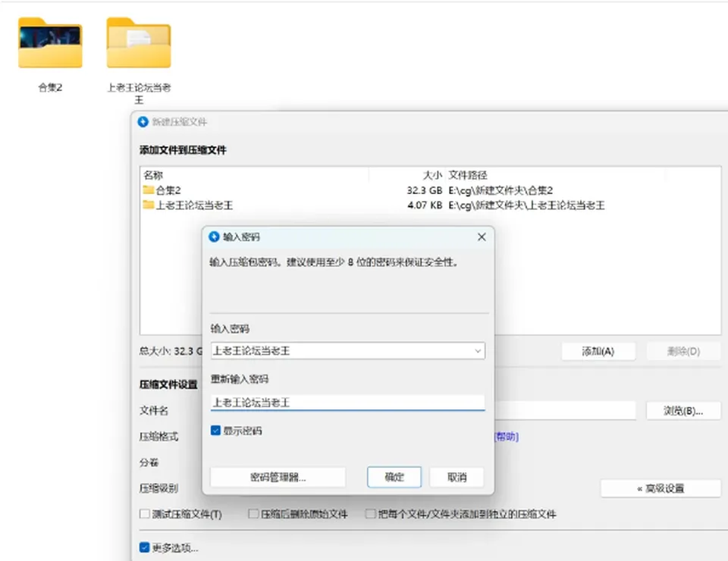Click the 新建压缩文件 window app icon
The height and width of the screenshot is (561, 728).
point(143,122)
